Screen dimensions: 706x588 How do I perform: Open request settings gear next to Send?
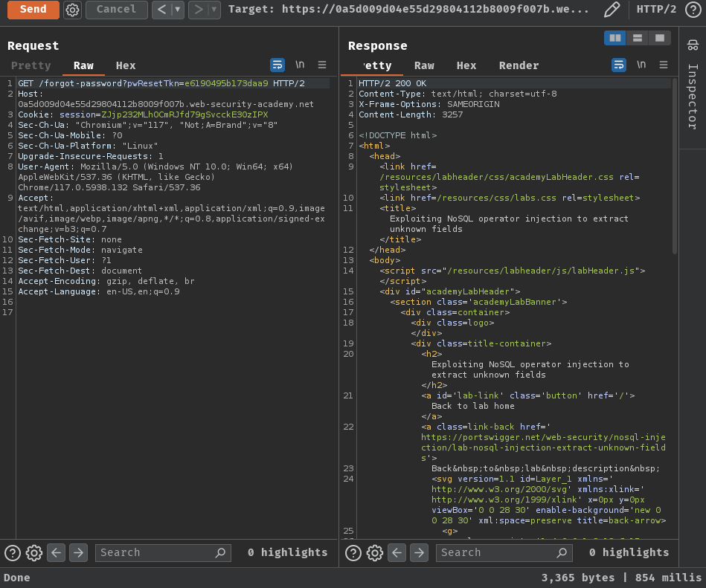pos(72,10)
